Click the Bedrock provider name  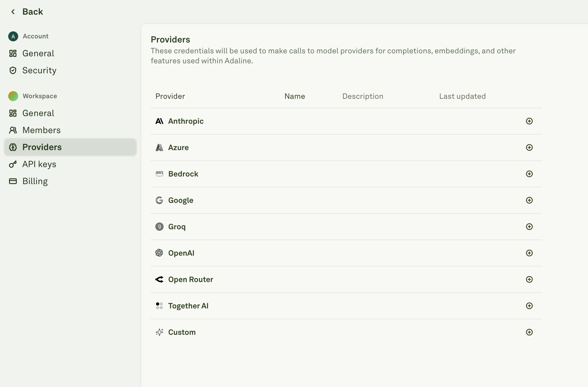pyautogui.click(x=183, y=174)
